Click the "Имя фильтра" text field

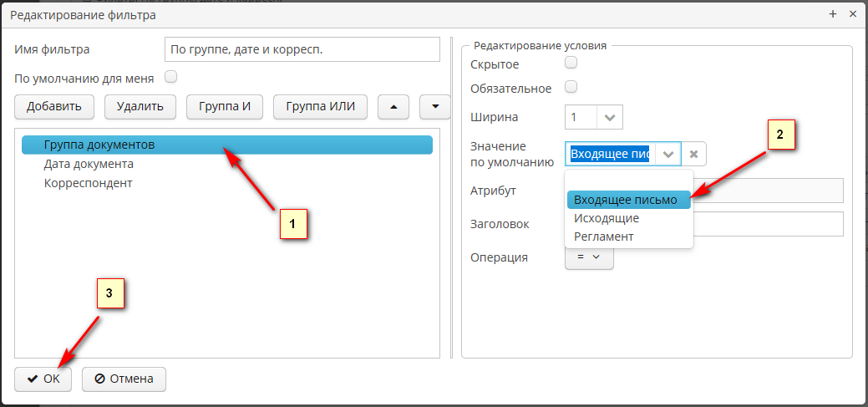[302, 50]
